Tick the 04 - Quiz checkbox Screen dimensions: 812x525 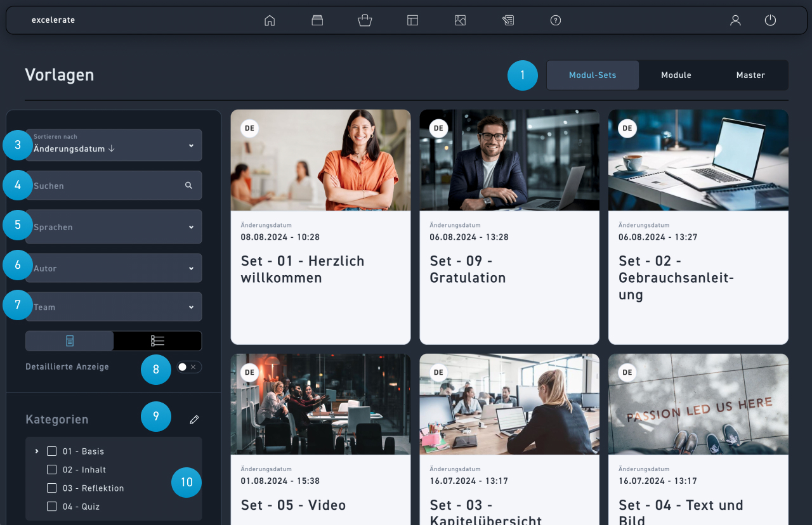coord(52,507)
